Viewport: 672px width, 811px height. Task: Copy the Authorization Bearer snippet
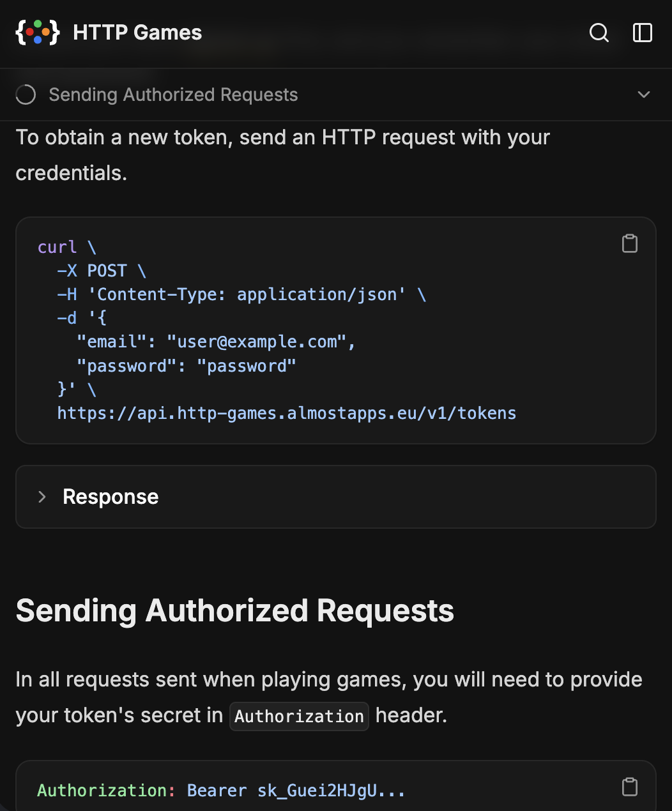click(x=629, y=787)
